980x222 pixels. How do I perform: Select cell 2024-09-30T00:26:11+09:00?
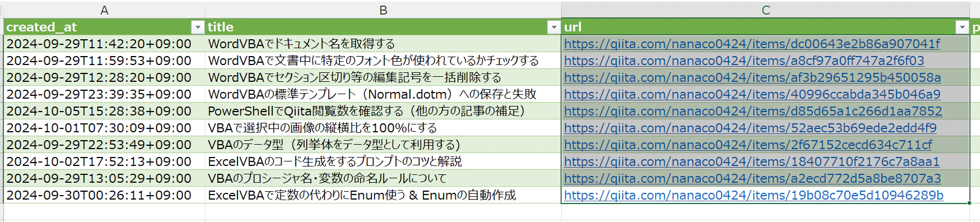point(104,195)
